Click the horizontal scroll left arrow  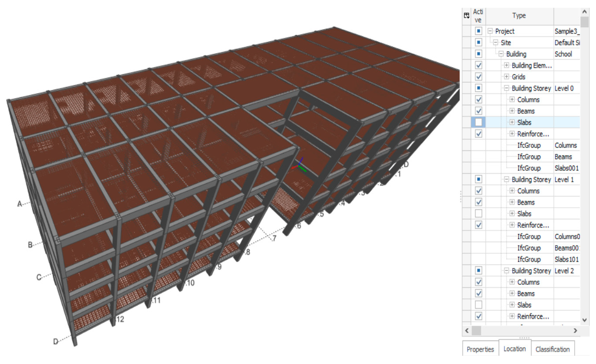(467, 331)
